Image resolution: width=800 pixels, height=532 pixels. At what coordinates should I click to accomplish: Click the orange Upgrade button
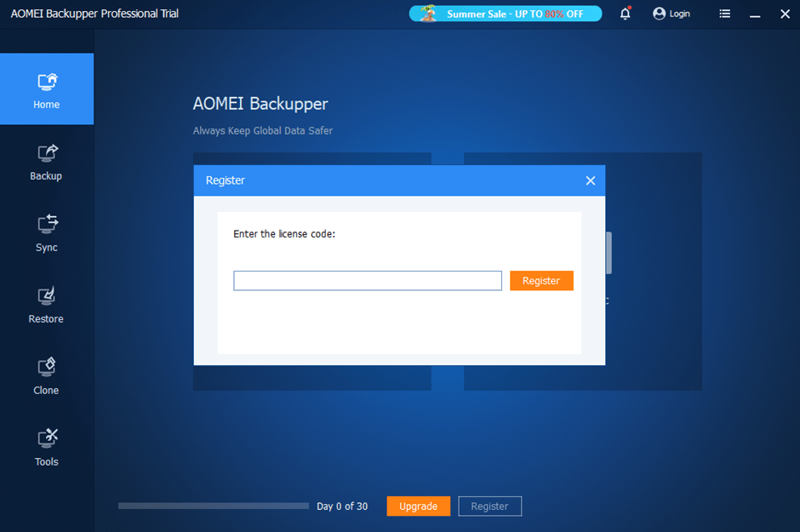419,506
